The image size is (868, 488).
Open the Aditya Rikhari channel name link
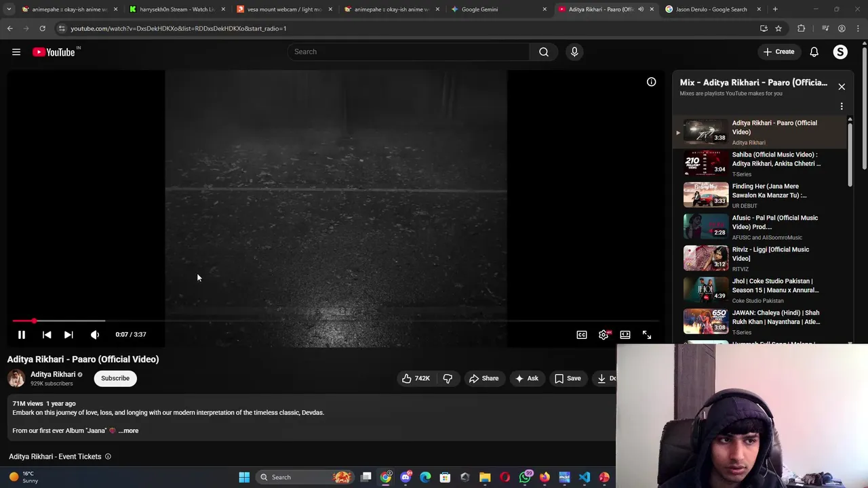point(53,374)
